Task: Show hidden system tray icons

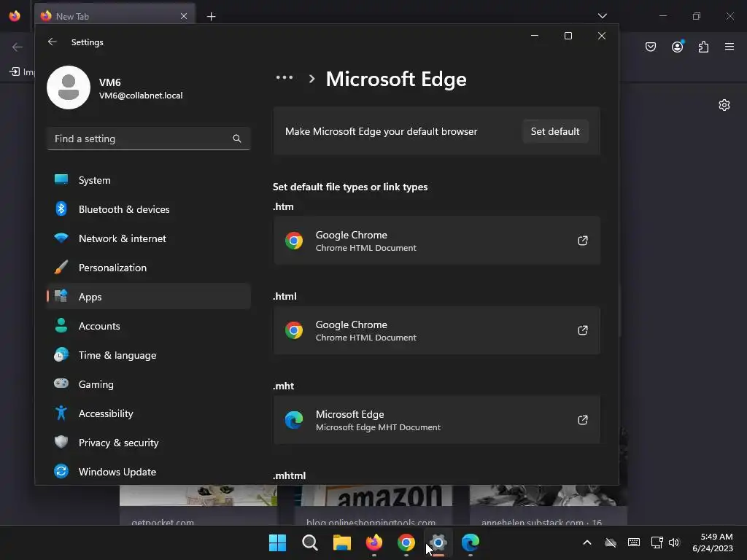Action: [587, 542]
